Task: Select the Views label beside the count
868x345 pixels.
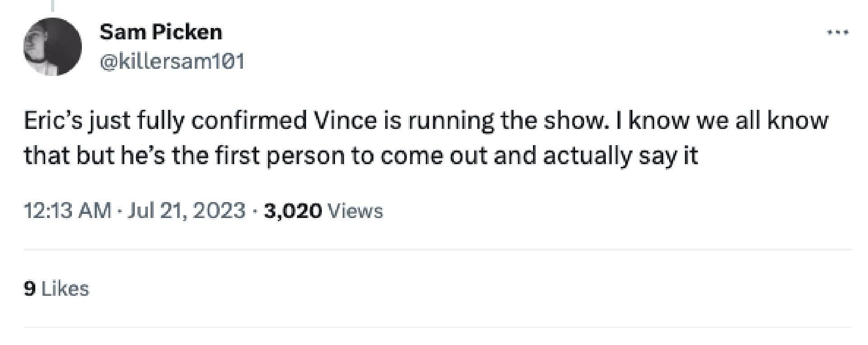Action: pyautogui.click(x=354, y=211)
